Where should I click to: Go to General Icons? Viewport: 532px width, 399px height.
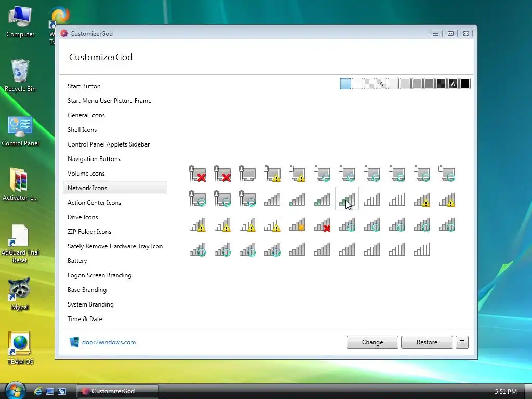[86, 115]
